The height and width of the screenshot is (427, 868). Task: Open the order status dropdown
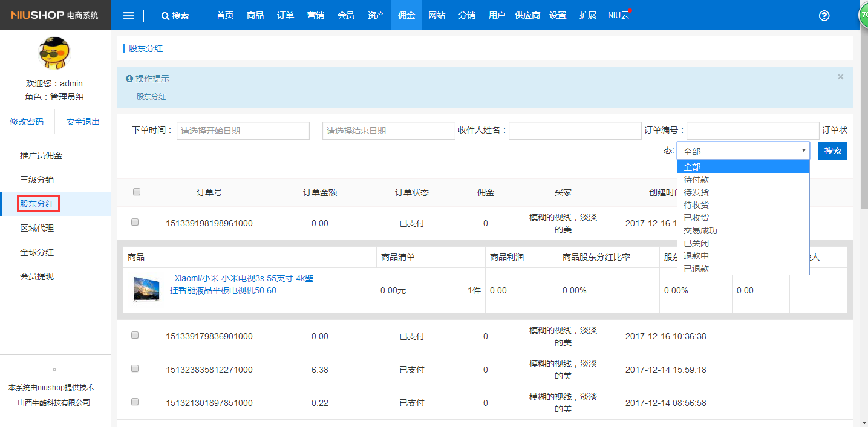(x=743, y=151)
